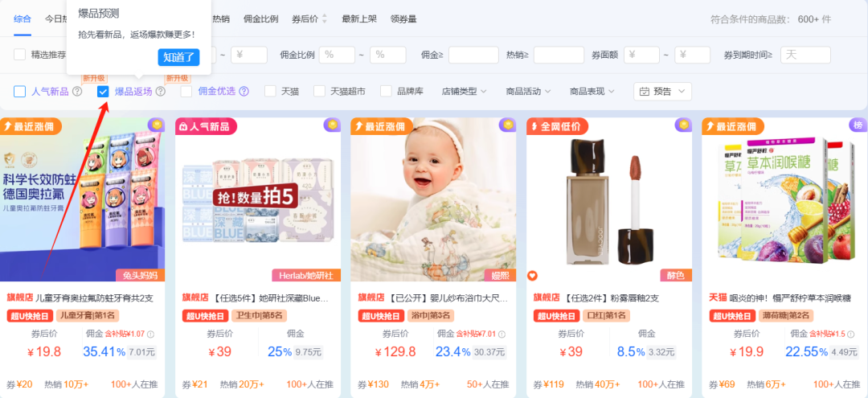
Task: Click help icon next to 爆品返场
Action: click(x=161, y=92)
